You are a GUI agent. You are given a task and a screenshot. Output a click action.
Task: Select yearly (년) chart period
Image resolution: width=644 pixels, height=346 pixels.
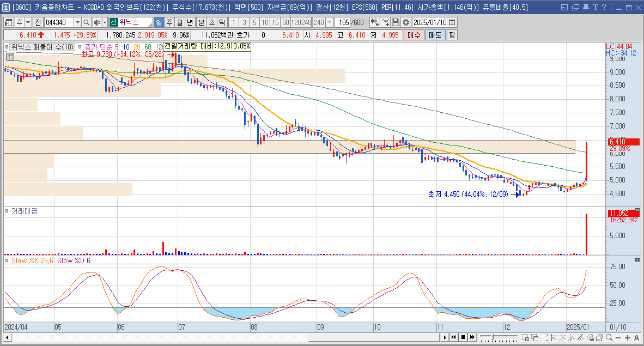point(190,22)
